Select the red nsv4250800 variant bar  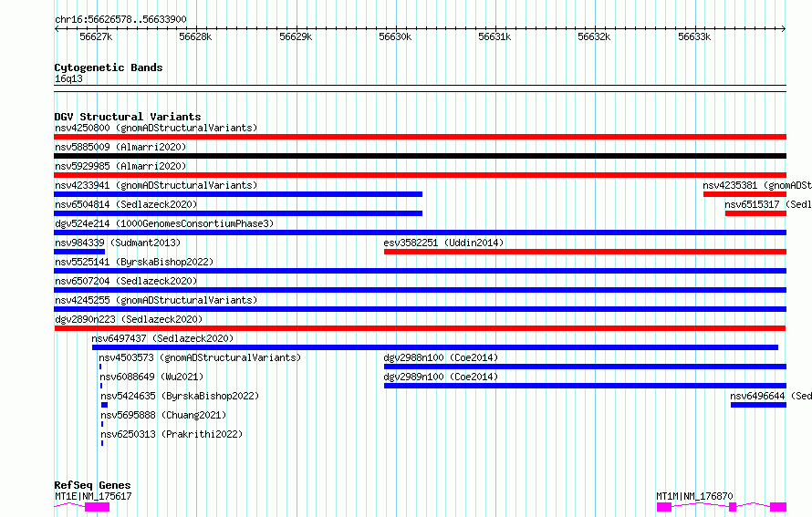[x=420, y=137]
